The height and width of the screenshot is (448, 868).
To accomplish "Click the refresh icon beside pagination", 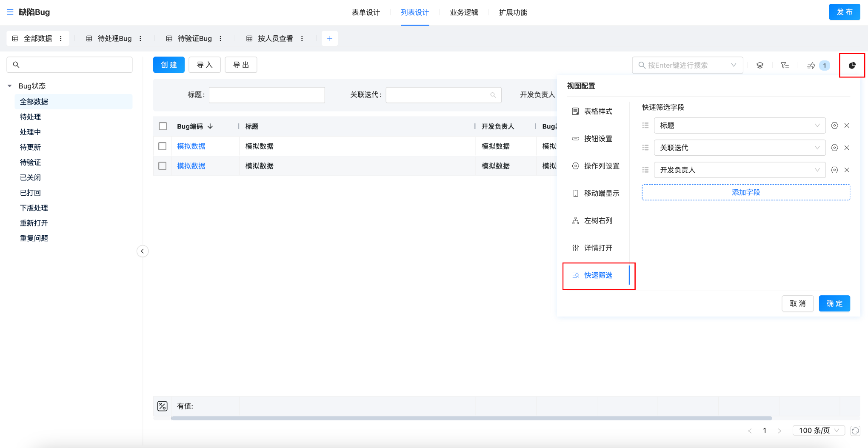I will click(x=855, y=431).
